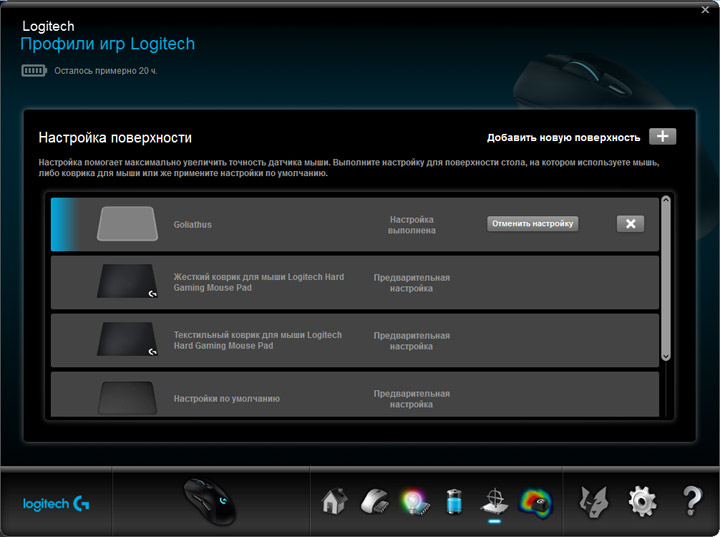Open input analysis heat map icon
This screenshot has height=537, width=720.
[535, 503]
